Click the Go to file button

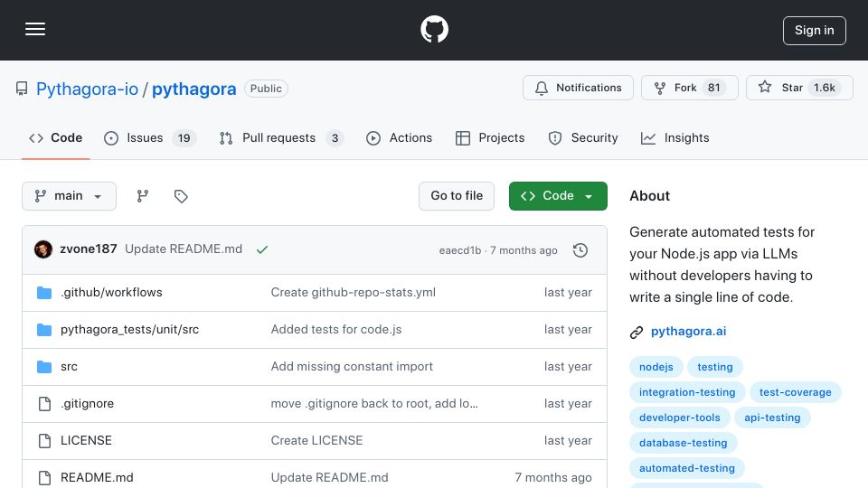pos(457,196)
